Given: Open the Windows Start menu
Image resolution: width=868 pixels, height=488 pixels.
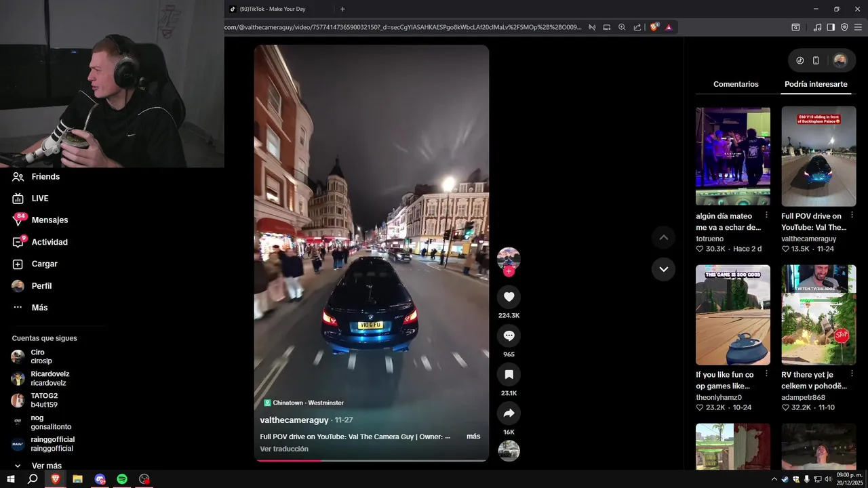Looking at the screenshot, I should pyautogui.click(x=11, y=479).
